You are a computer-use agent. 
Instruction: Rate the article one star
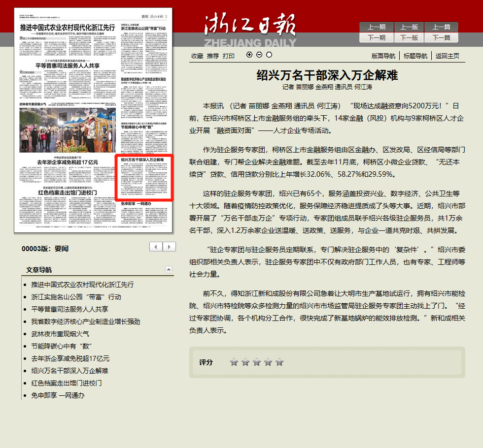[234, 362]
